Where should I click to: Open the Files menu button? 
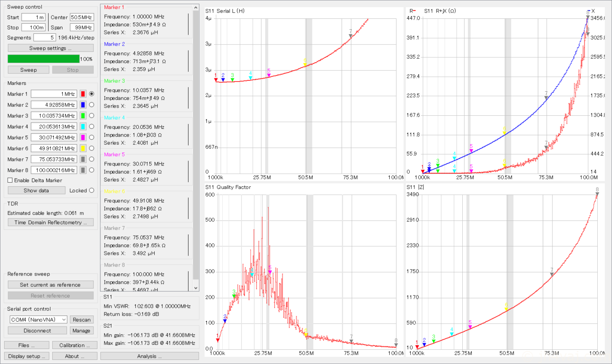click(27, 345)
